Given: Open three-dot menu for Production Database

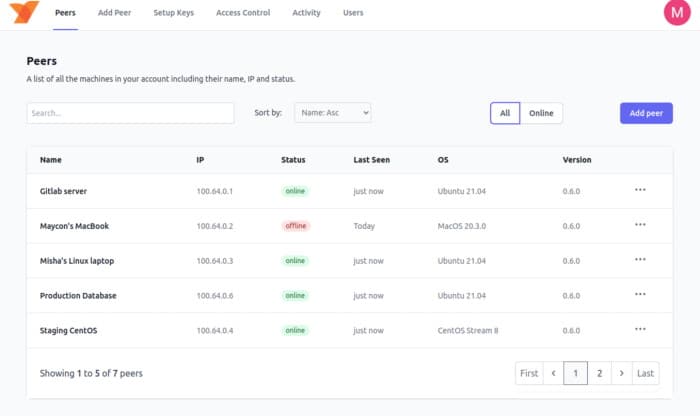Looking at the screenshot, I should pyautogui.click(x=640, y=295).
